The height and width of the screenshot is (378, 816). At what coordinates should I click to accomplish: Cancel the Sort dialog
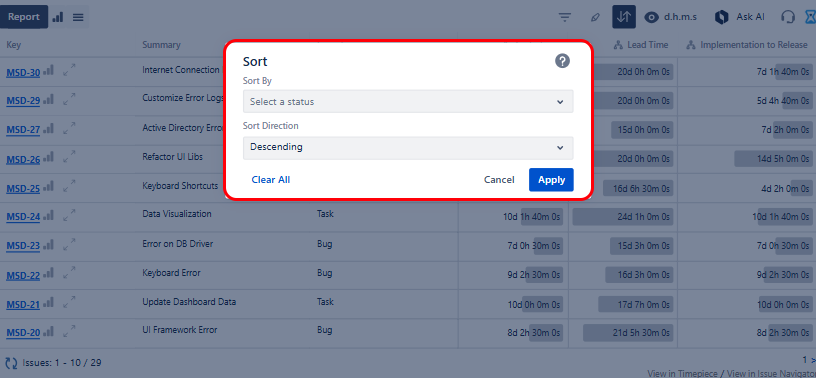coord(499,180)
